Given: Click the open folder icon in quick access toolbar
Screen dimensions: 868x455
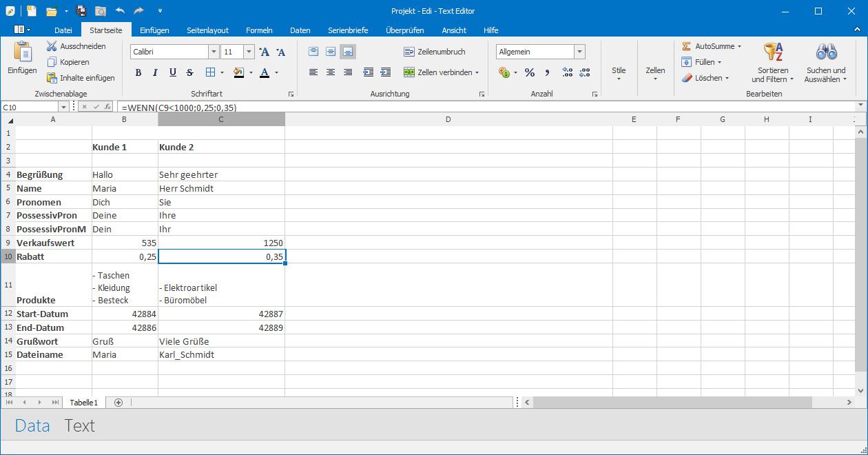Looking at the screenshot, I should [51, 11].
